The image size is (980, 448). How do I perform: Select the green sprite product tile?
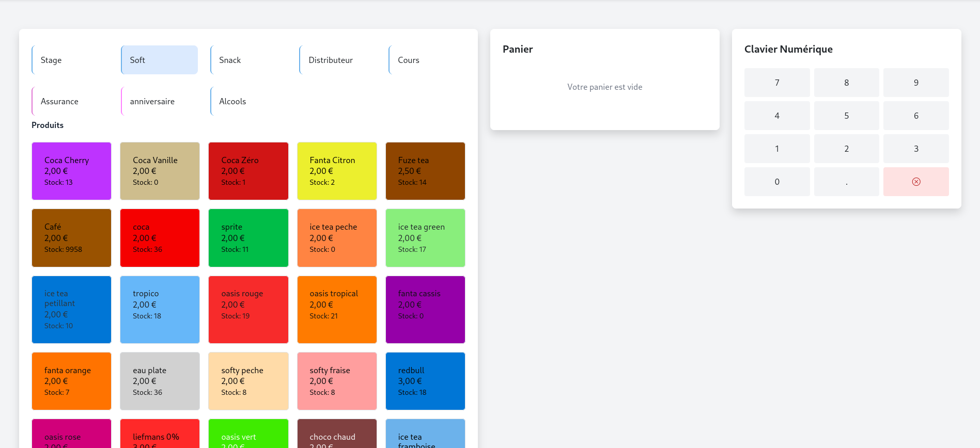point(248,238)
